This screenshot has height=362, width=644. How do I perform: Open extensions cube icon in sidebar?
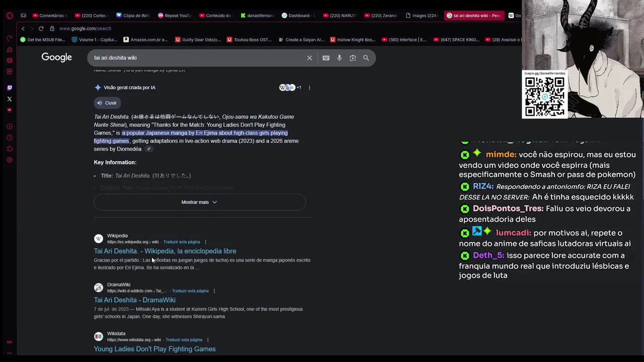(x=9, y=149)
